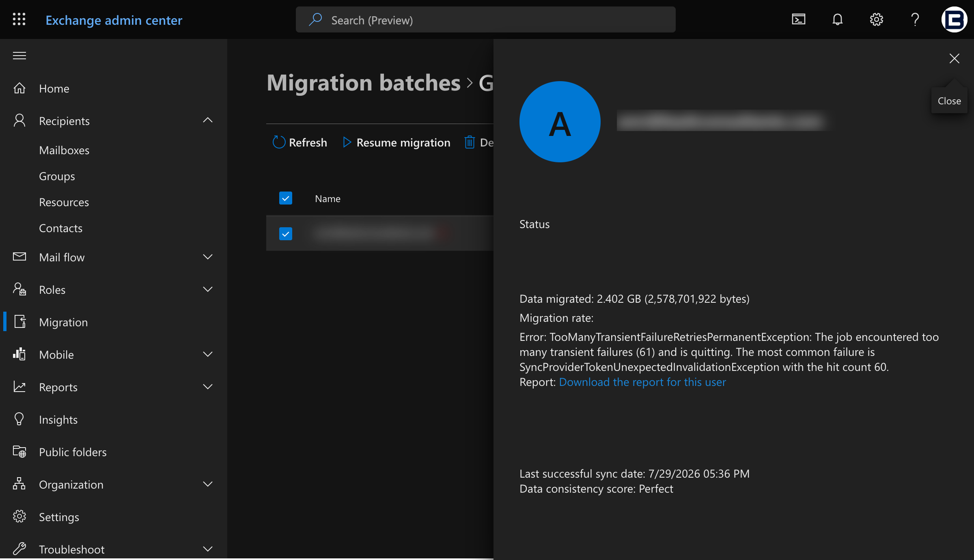Click the Organization hierarchy icon

pos(19,484)
